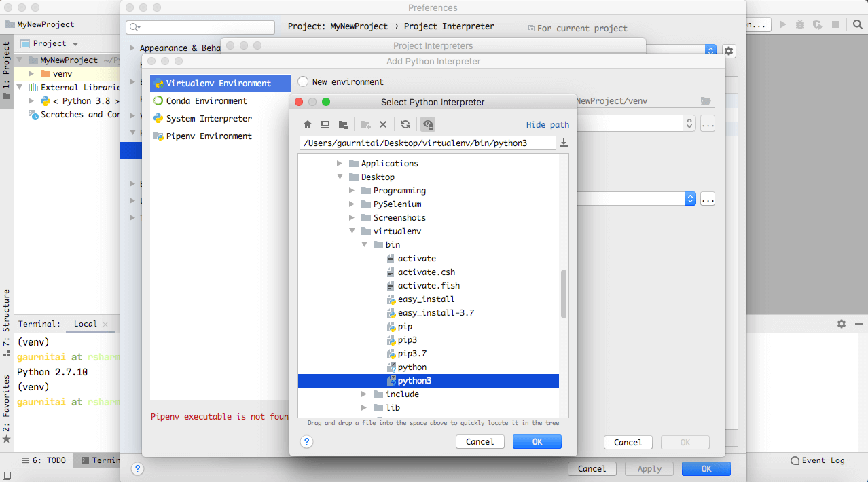Expand Appearance & Behavior in Preferences
The height and width of the screenshot is (482, 868).
point(132,48)
